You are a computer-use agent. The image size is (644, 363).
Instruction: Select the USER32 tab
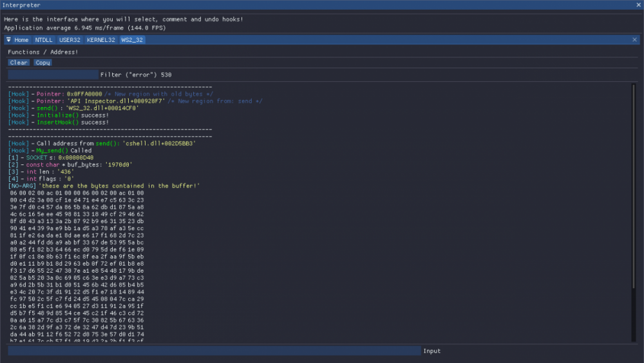(70, 40)
